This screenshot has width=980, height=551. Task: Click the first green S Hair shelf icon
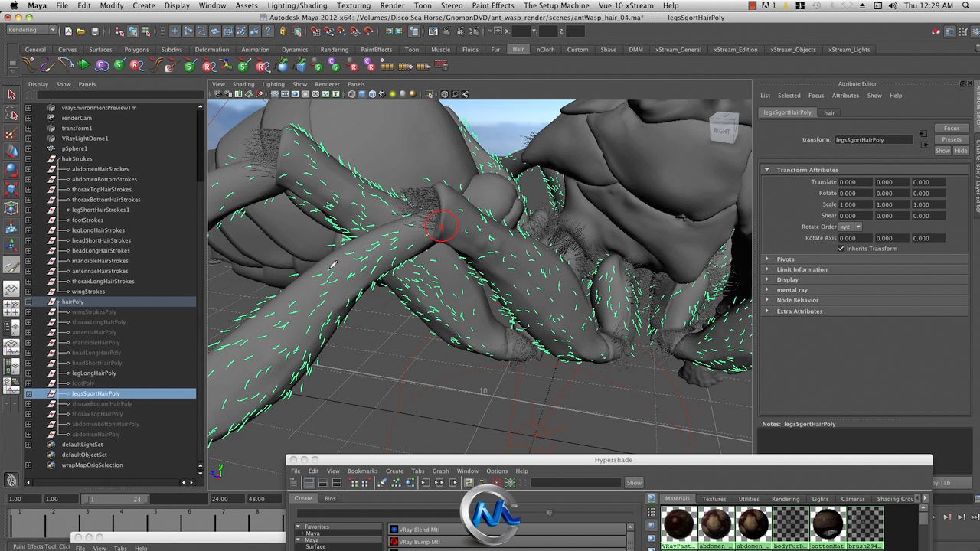tap(119, 66)
